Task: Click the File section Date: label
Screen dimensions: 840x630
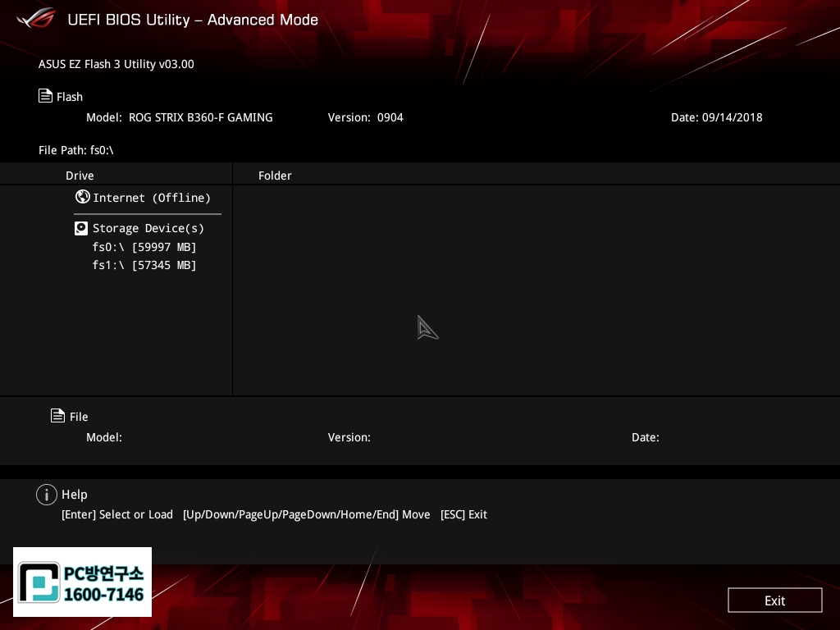Action: [x=645, y=437]
